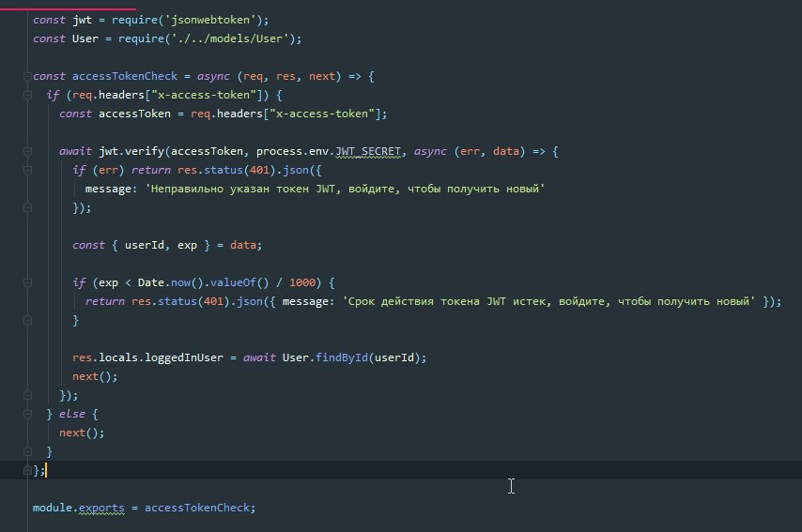Screen dimensions: 802x532
Task: Click the findById method call
Action: point(342,357)
